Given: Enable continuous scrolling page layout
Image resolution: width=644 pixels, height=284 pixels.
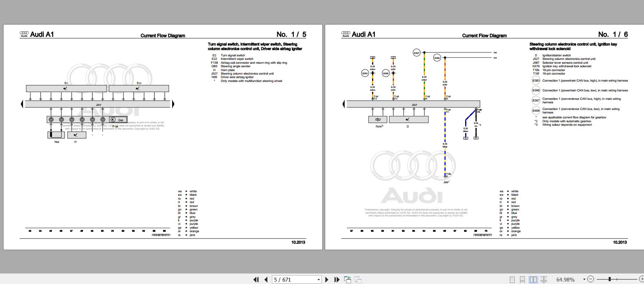Looking at the screenshot, I should [522, 279].
